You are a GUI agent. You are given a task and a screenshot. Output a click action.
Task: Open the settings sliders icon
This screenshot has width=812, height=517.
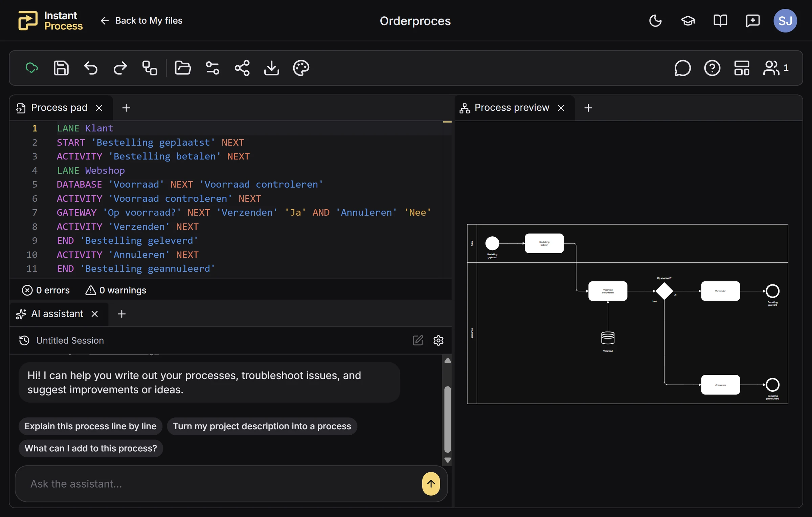coord(212,68)
